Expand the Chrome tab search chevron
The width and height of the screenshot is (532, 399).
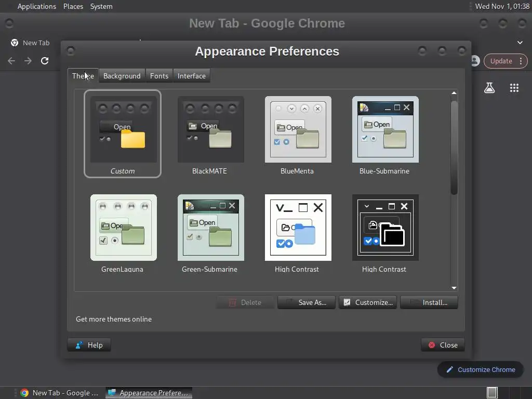click(520, 43)
